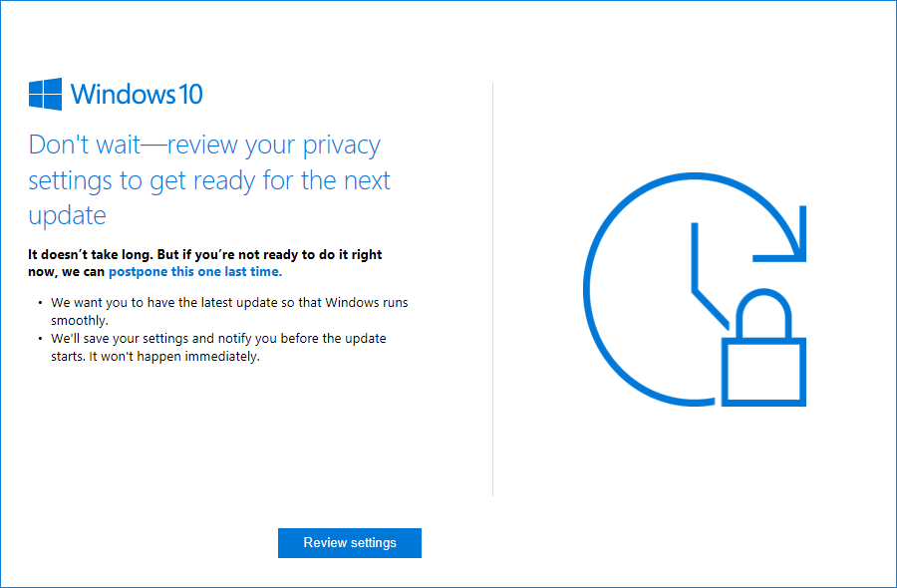This screenshot has height=588, width=897.
Task: Click the lock body of the padlock graphic
Action: pyautogui.click(x=765, y=374)
